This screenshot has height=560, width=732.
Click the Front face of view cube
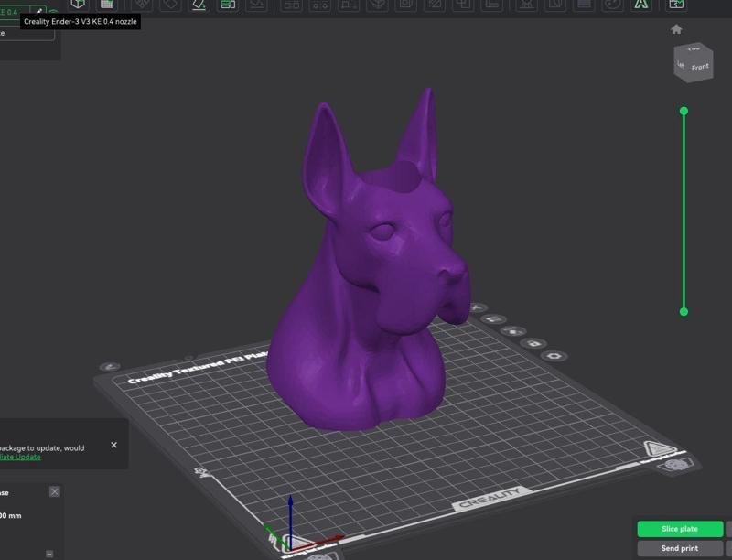(x=700, y=67)
